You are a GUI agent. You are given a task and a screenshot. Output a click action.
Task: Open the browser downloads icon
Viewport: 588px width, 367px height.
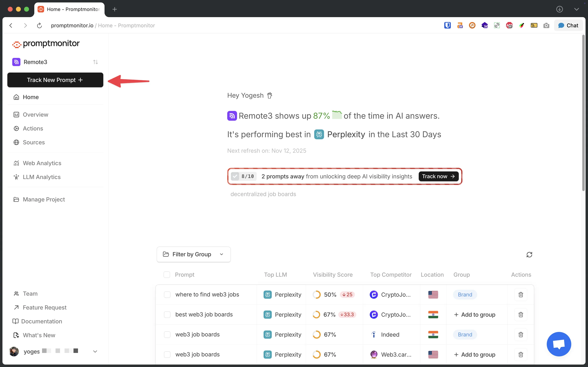(560, 9)
